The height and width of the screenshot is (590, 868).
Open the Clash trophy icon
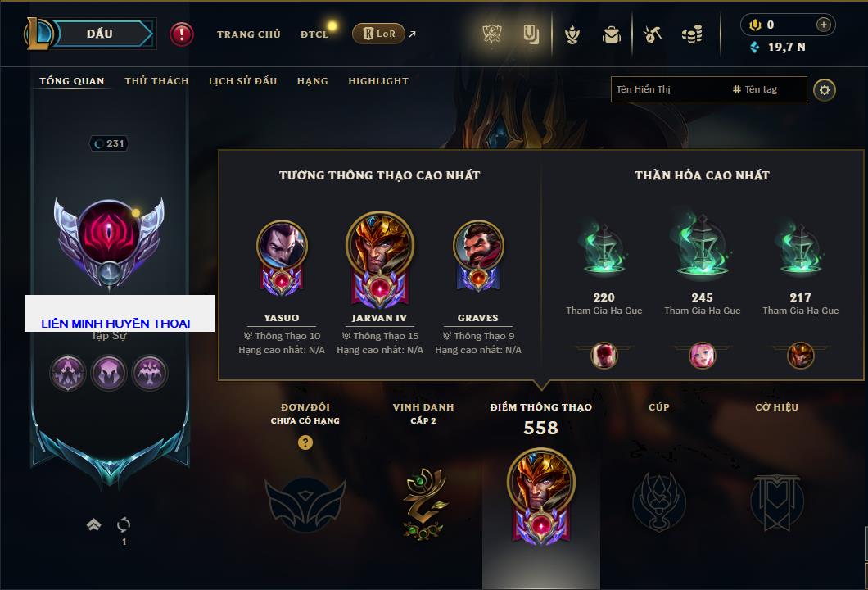click(491, 34)
